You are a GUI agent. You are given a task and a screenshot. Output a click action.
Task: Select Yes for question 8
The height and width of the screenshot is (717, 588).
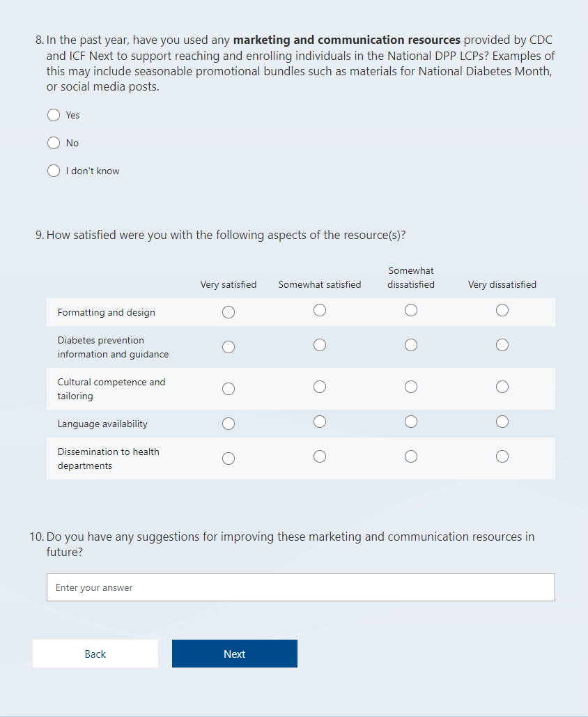pyautogui.click(x=54, y=115)
